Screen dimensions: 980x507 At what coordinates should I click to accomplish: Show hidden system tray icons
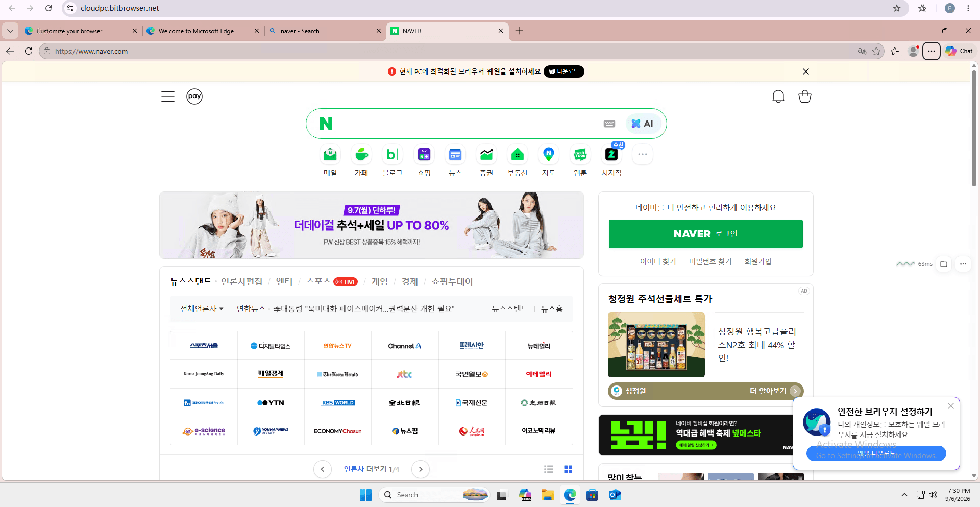pyautogui.click(x=904, y=495)
